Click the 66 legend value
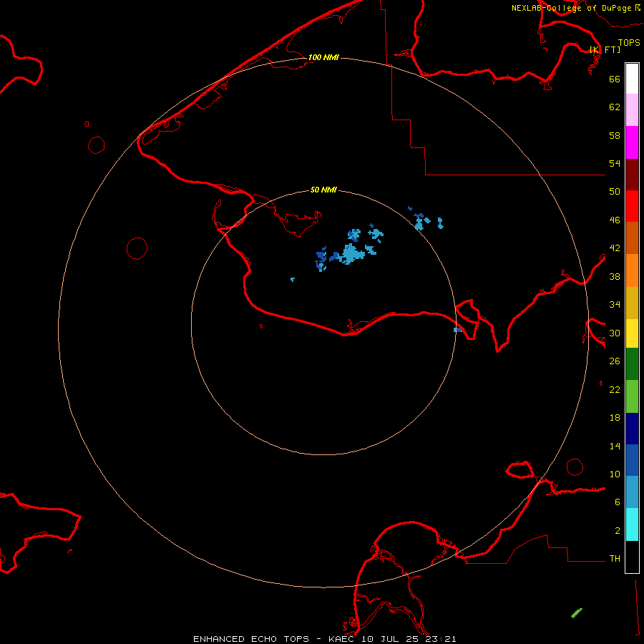The width and height of the screenshot is (644, 644). 615,79
